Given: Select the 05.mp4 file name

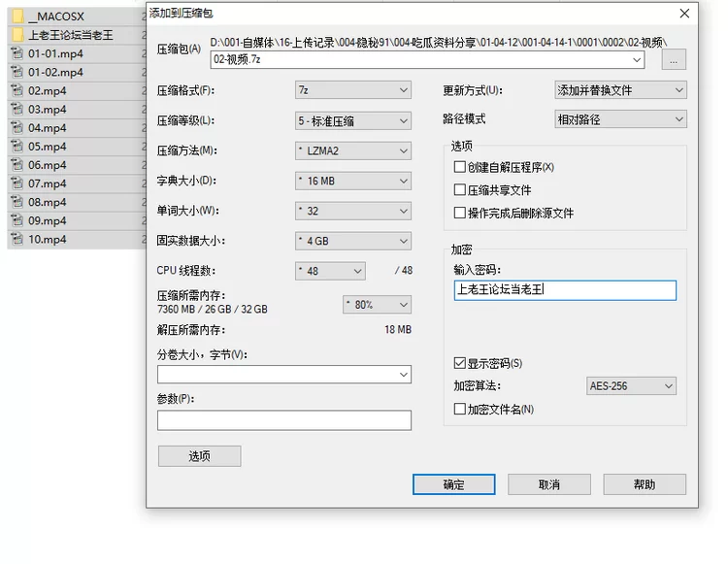Looking at the screenshot, I should tap(47, 147).
